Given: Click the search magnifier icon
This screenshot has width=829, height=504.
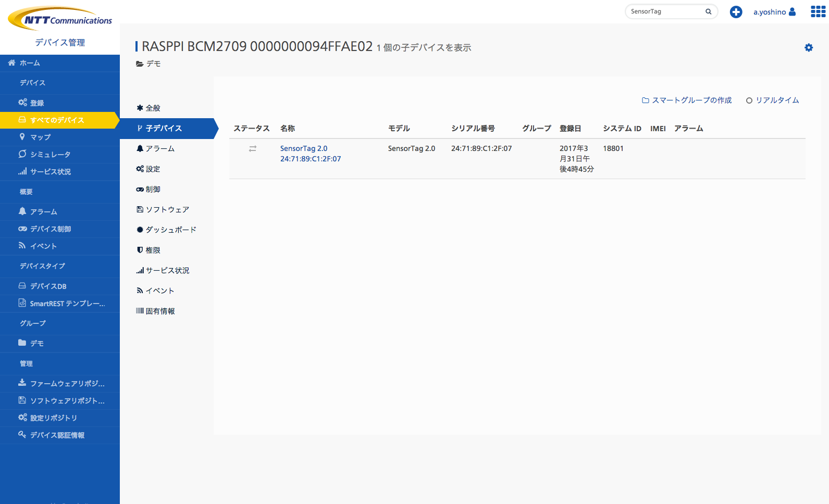Looking at the screenshot, I should coord(709,11).
